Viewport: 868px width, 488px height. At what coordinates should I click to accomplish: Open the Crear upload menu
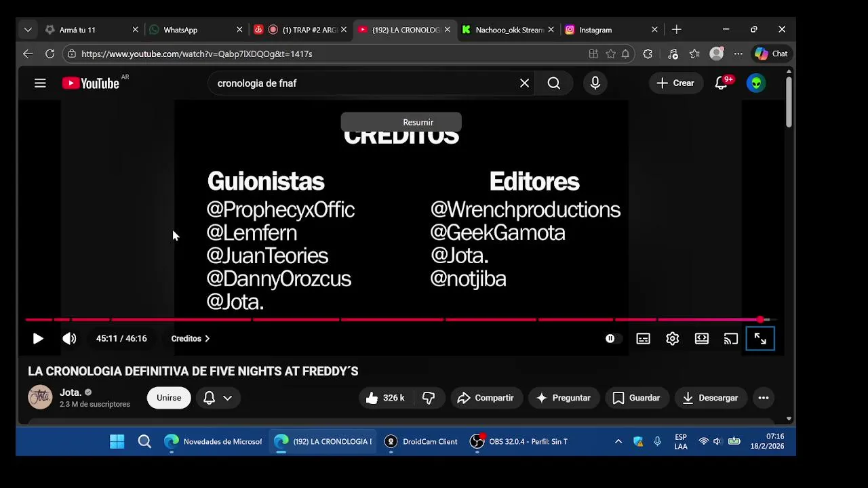676,83
